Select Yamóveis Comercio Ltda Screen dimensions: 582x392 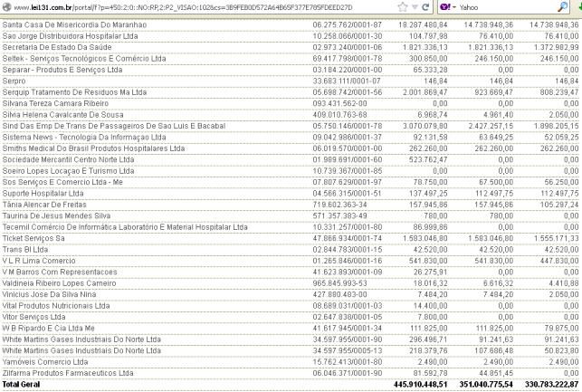(x=45, y=361)
